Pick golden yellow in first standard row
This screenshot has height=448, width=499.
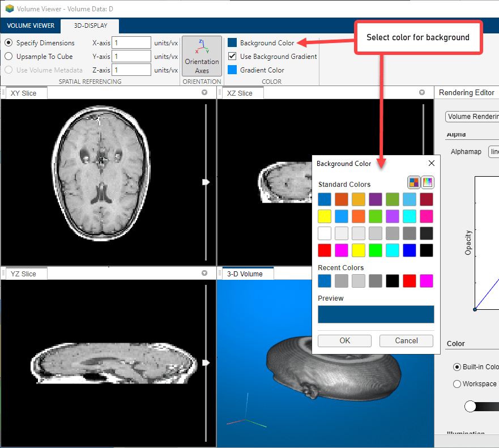(x=359, y=199)
